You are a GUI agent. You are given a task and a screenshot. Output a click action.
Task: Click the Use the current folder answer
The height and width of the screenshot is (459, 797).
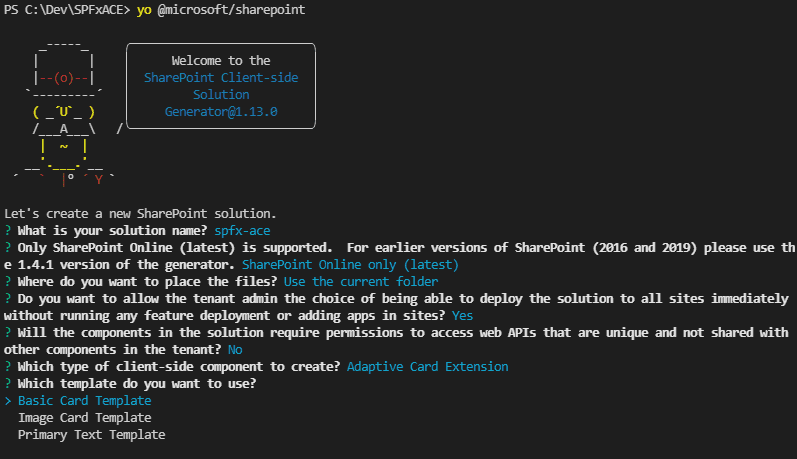point(361,282)
